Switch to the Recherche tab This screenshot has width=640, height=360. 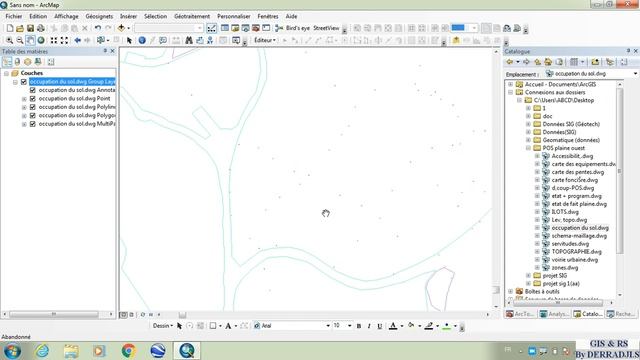tap(621, 314)
